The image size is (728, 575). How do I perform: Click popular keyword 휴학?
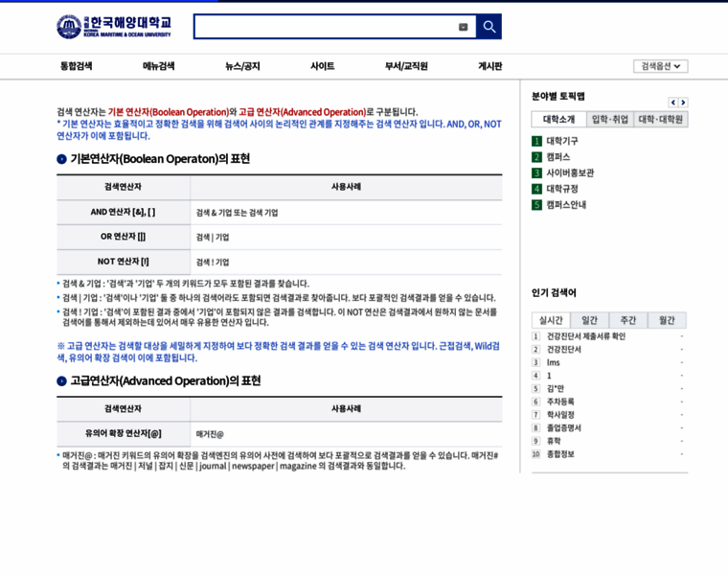click(x=554, y=441)
